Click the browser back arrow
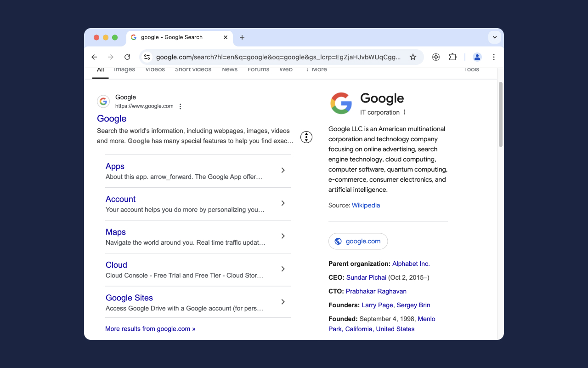Image resolution: width=588 pixels, height=368 pixels. point(94,57)
